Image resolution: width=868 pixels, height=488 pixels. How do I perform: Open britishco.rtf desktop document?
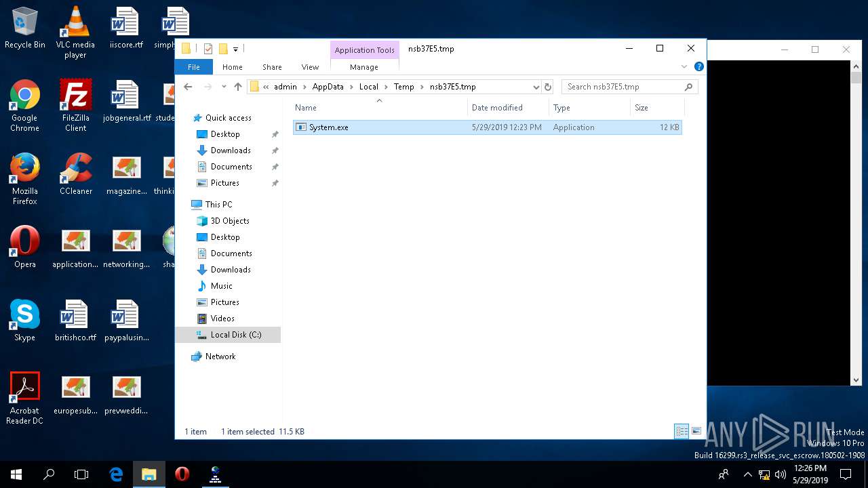[x=75, y=321]
